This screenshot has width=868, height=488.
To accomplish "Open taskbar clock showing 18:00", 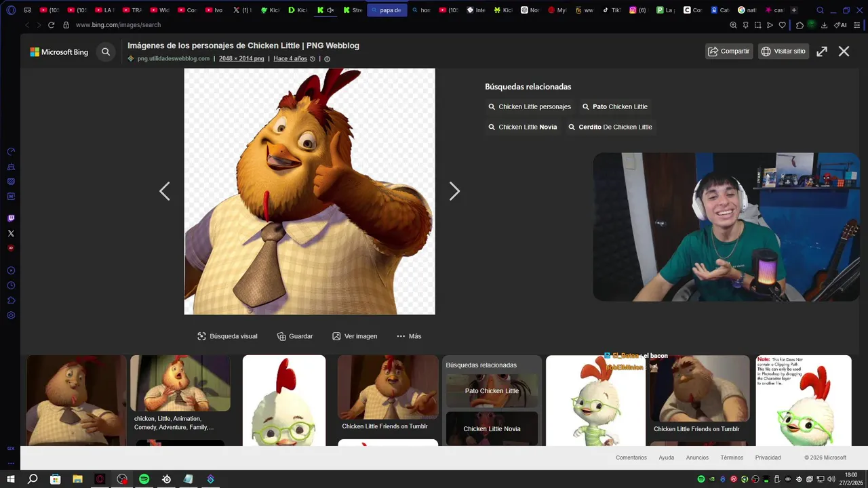I will [850, 479].
